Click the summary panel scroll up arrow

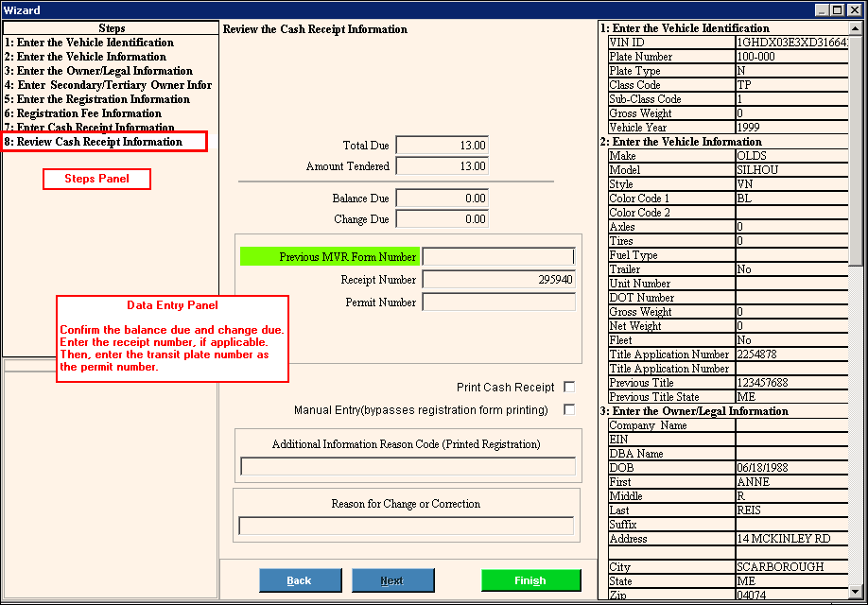coord(856,28)
